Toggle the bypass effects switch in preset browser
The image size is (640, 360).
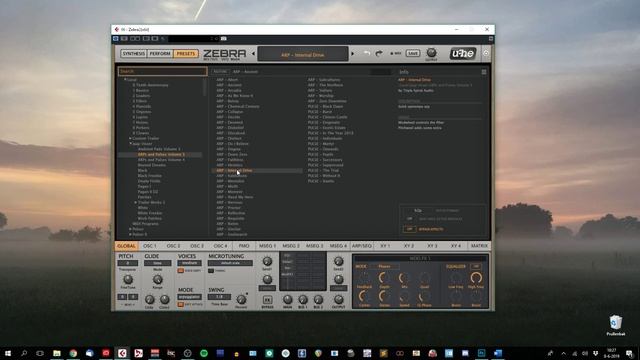tap(409, 229)
